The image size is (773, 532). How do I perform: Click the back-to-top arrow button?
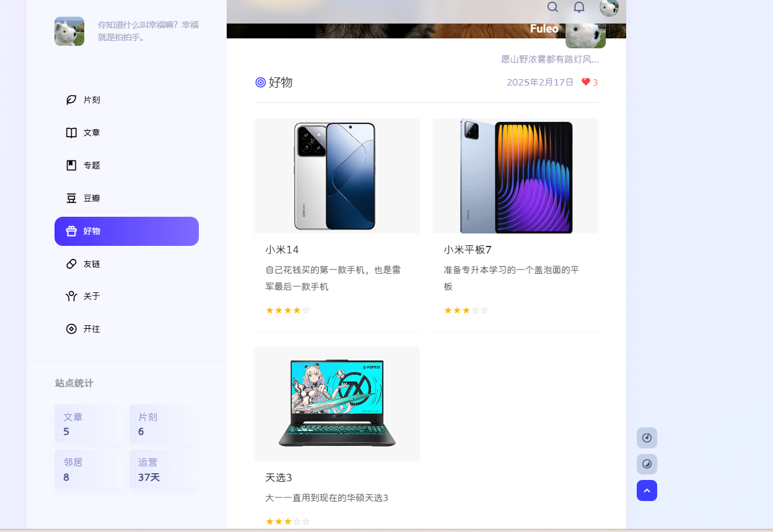click(647, 491)
